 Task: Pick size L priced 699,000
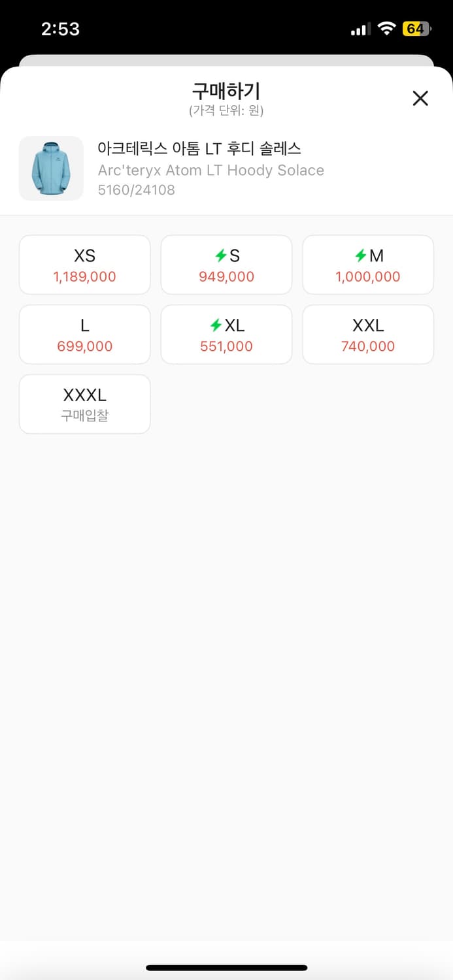tap(85, 335)
